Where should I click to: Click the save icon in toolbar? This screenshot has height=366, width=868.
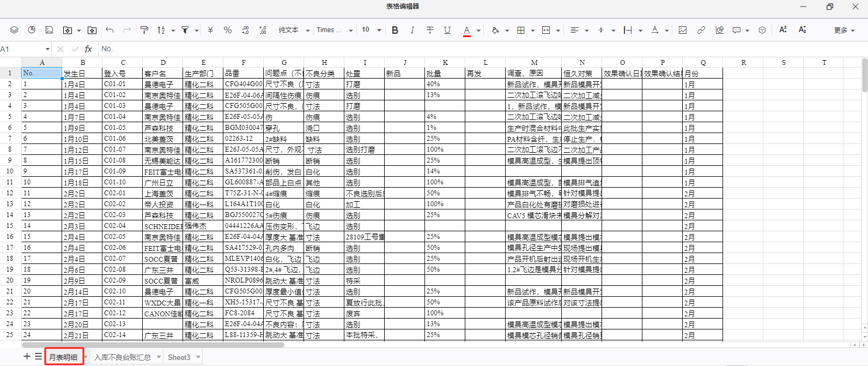click(x=49, y=30)
